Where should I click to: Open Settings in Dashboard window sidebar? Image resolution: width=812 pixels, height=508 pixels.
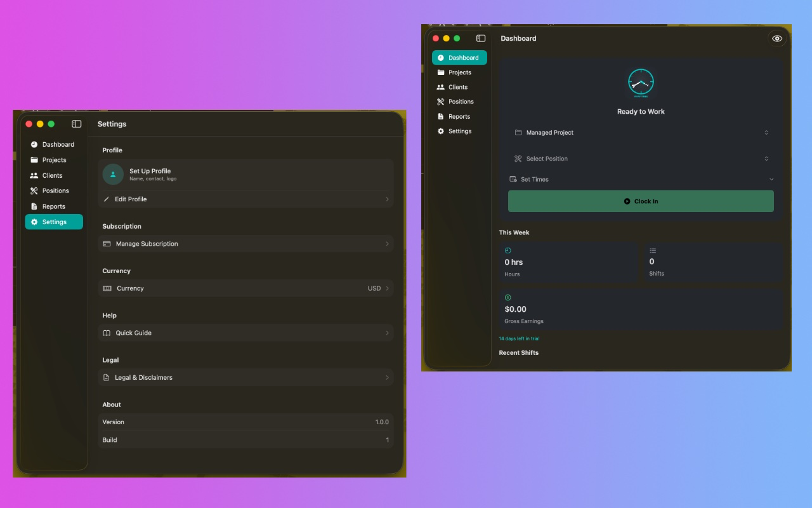coord(459,131)
